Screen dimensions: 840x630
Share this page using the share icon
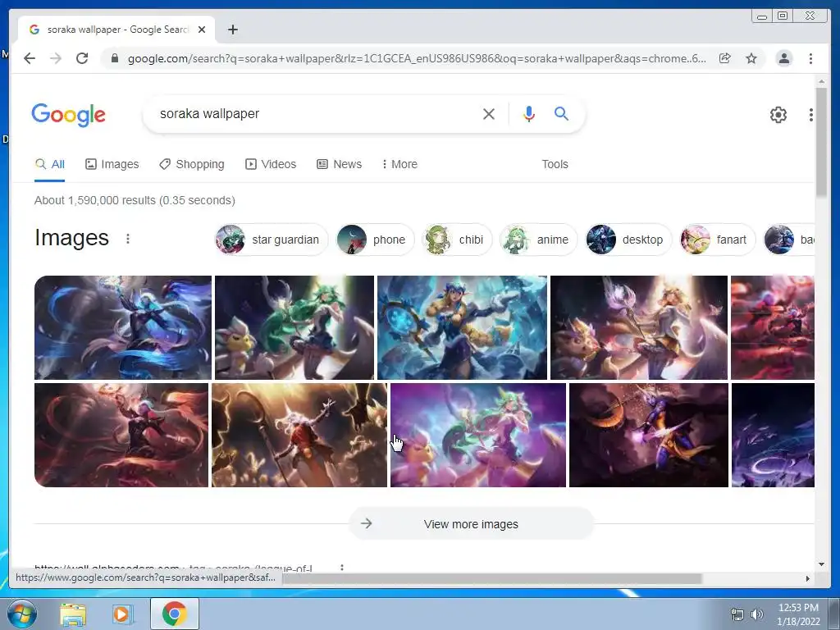point(725,58)
